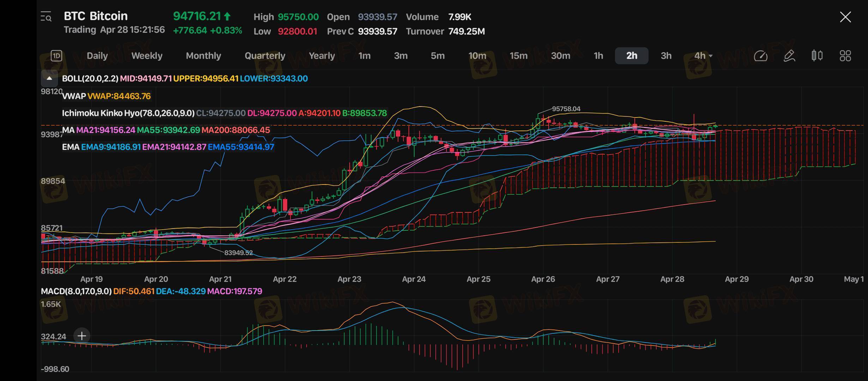Change the candlestick chart type icon
The image size is (868, 381).
point(817,56)
